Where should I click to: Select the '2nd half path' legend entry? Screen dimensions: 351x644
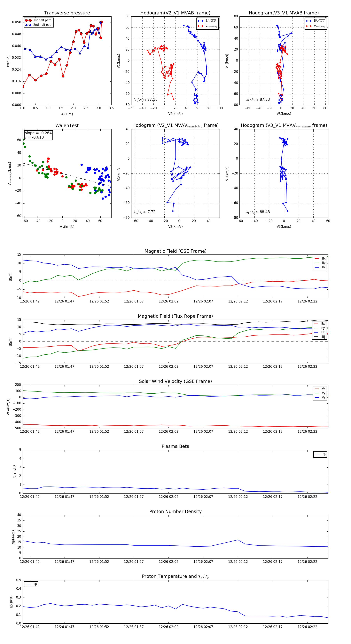[39, 25]
